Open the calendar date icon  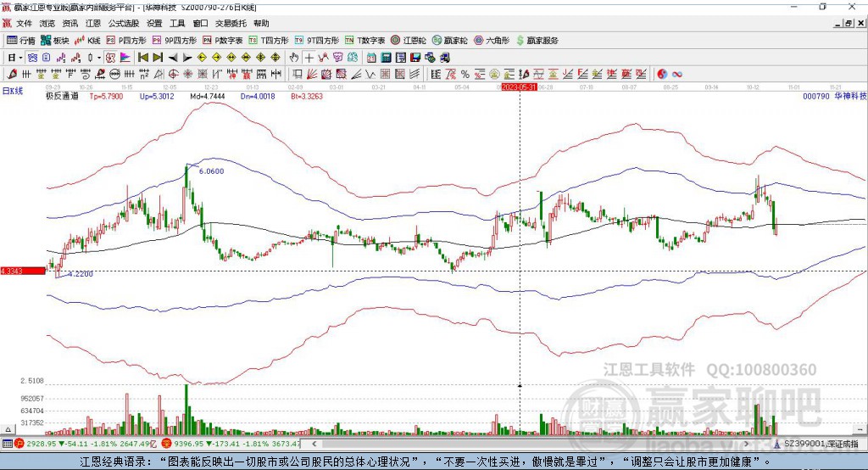coord(371,58)
